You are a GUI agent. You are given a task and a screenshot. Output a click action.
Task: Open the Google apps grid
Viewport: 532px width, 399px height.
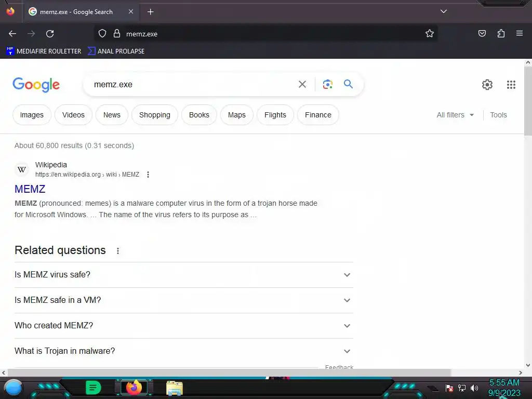[511, 85]
